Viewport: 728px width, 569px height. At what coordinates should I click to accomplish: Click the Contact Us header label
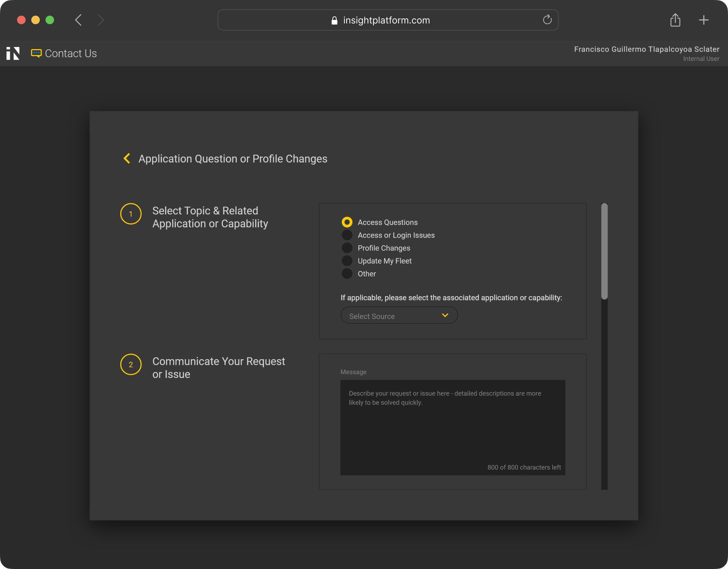(x=71, y=53)
